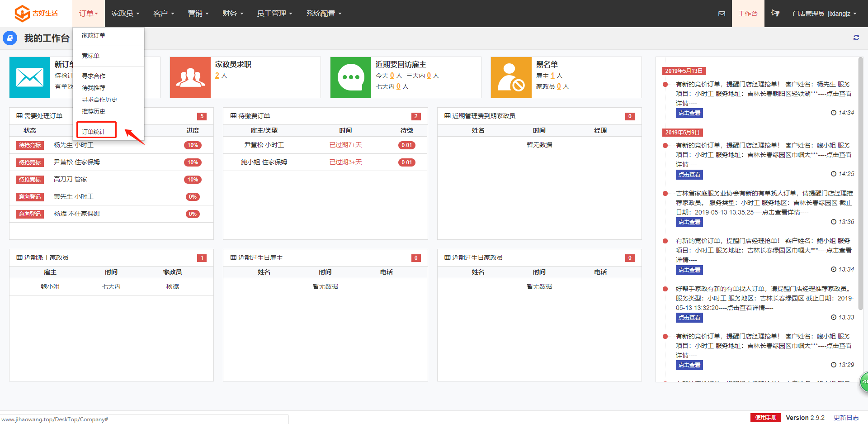Click table icon beside 近期派工家政员
The height and width of the screenshot is (424, 868).
point(19,257)
